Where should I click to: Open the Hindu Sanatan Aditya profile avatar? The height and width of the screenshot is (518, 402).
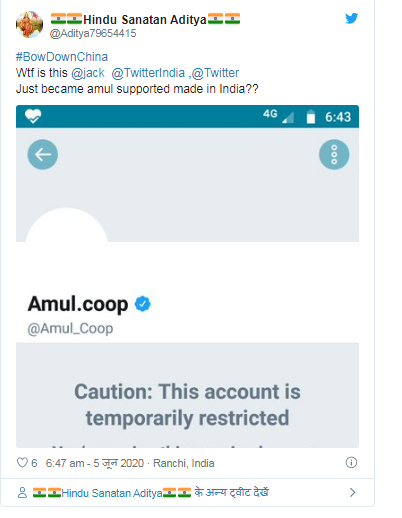tap(29, 24)
